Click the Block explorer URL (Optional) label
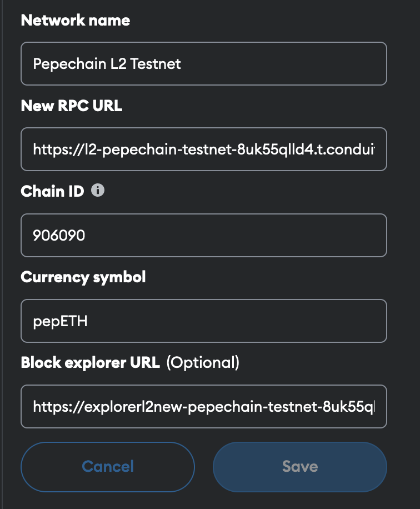Screen dimensions: 420x509 coord(129,362)
